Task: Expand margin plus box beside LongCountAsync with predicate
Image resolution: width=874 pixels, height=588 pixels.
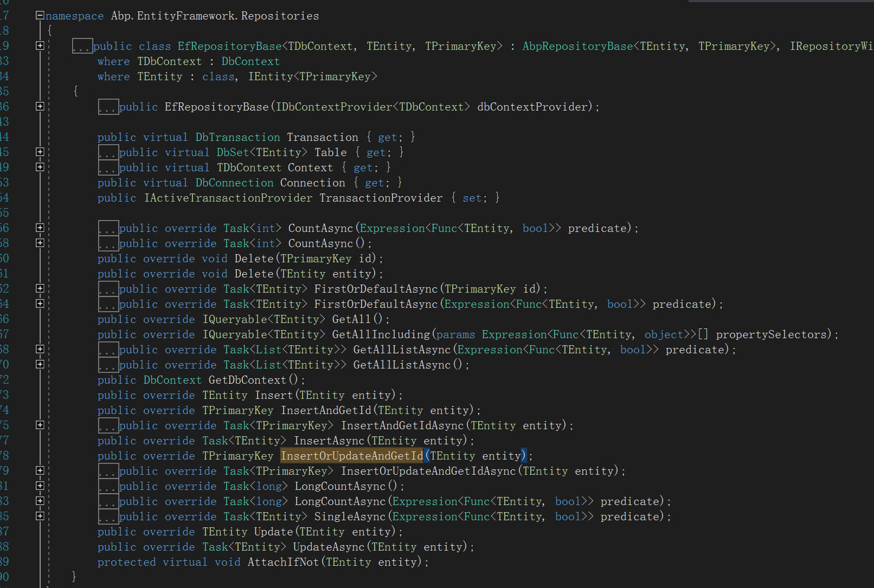Action: [x=40, y=501]
